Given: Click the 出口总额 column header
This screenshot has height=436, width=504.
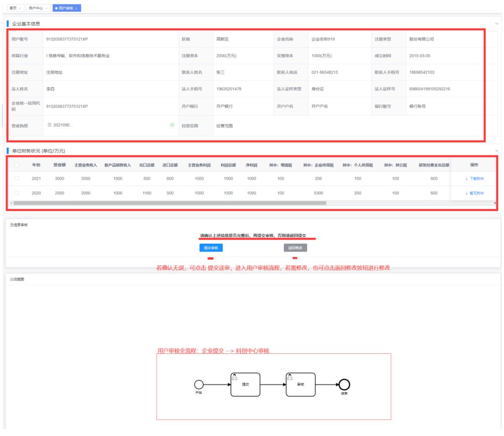Looking at the screenshot, I should (147, 165).
